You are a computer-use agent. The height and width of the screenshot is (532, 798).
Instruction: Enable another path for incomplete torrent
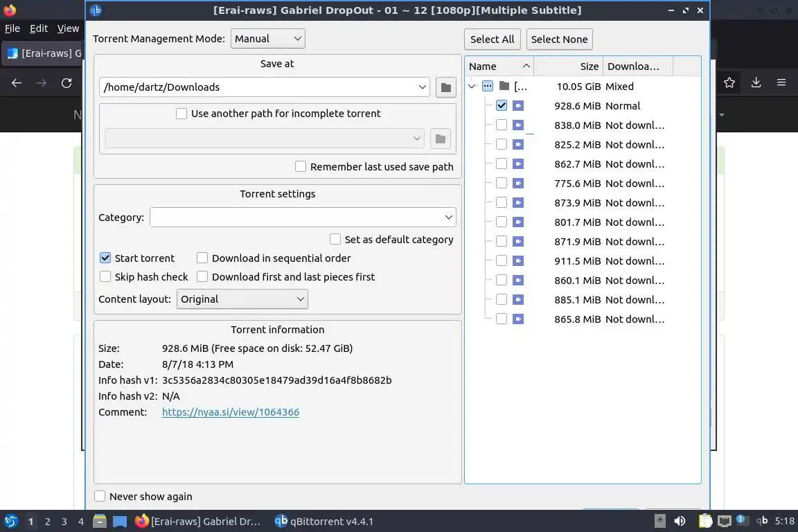click(x=181, y=114)
